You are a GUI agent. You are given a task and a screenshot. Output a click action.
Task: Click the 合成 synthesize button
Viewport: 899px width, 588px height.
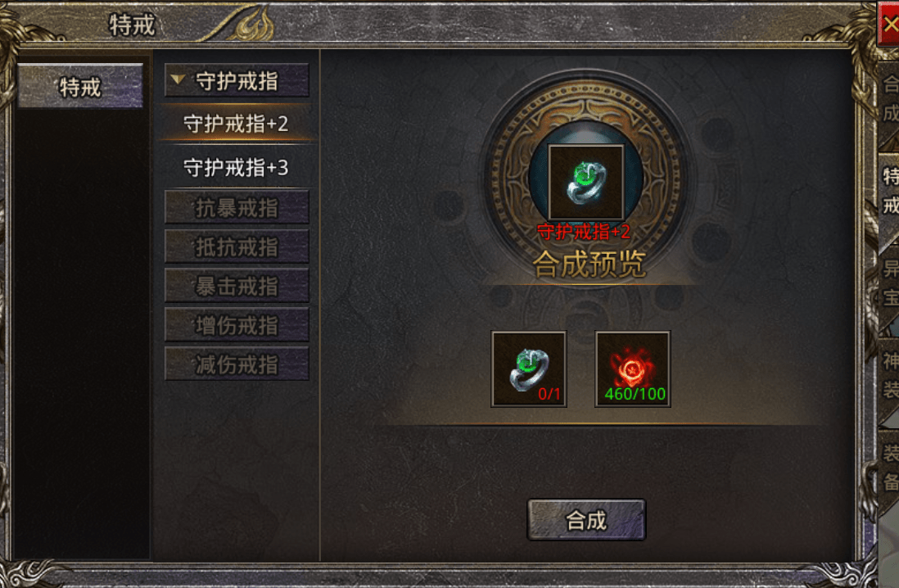click(586, 520)
